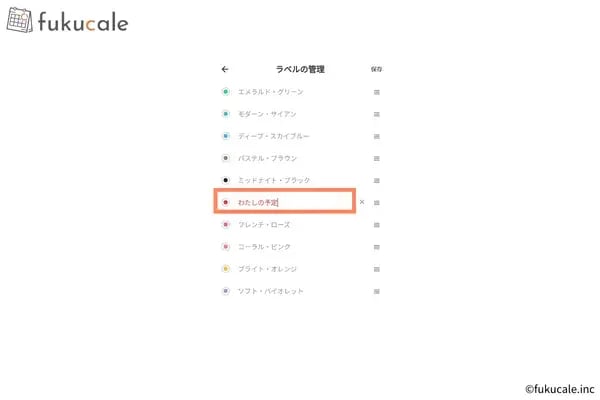Click handle icon next to ミッドナイト・ブラック
The height and width of the screenshot is (400, 600).
[377, 181]
